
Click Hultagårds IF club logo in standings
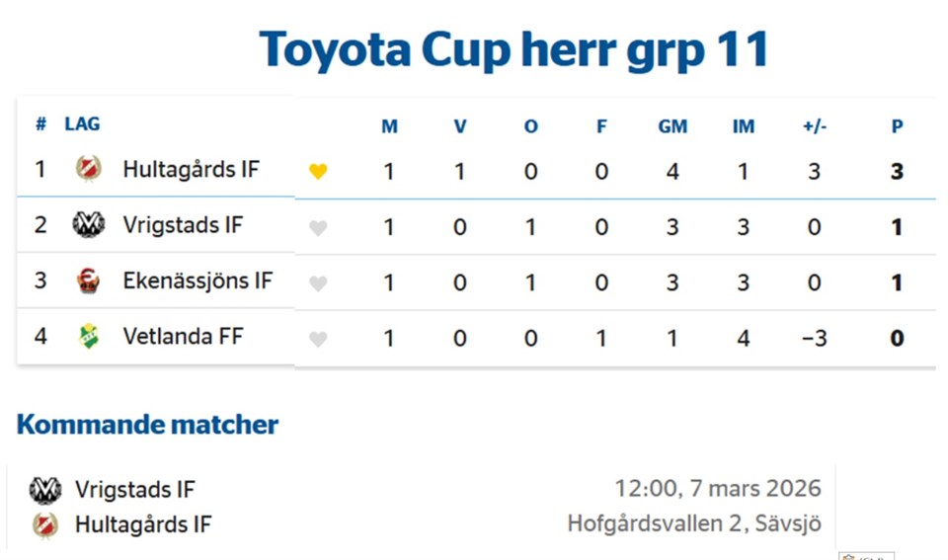coord(88,169)
